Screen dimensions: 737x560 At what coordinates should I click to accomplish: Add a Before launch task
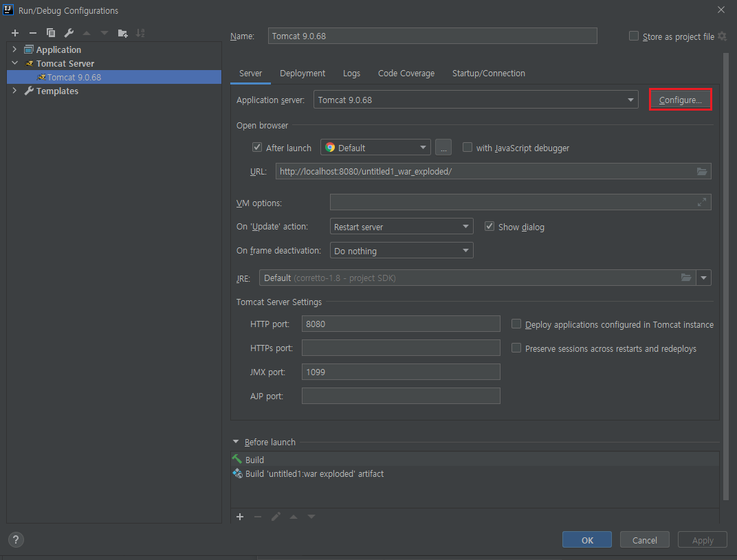[240, 517]
